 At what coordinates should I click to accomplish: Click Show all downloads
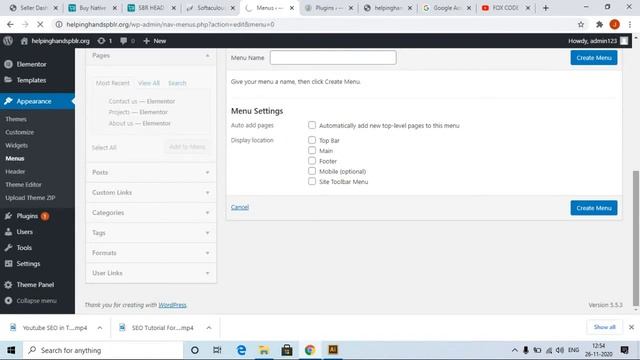604,327
